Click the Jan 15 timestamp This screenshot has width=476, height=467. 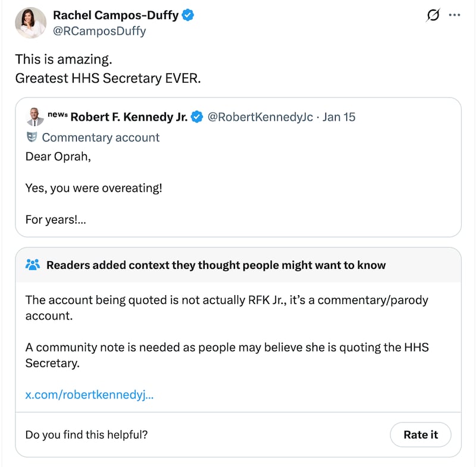coord(339,117)
